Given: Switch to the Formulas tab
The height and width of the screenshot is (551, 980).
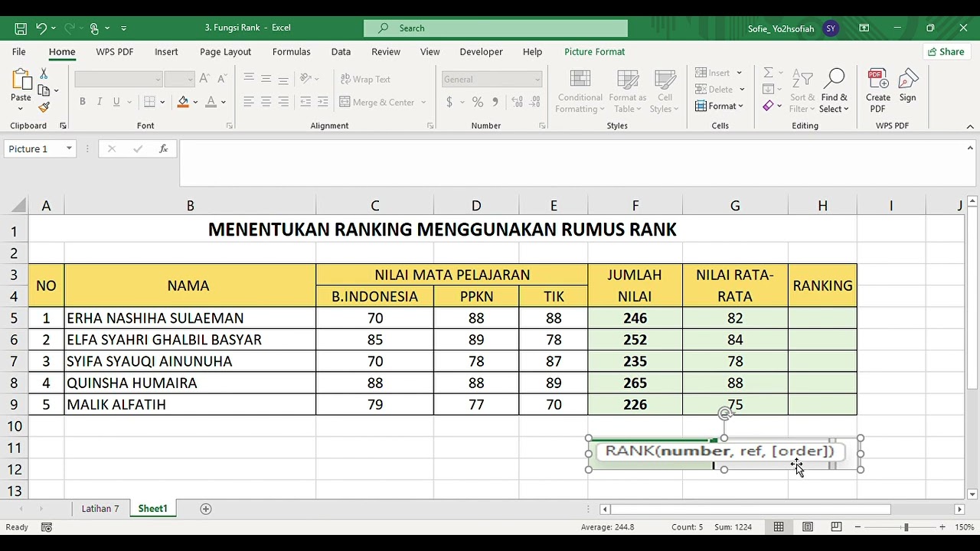Looking at the screenshot, I should [292, 52].
